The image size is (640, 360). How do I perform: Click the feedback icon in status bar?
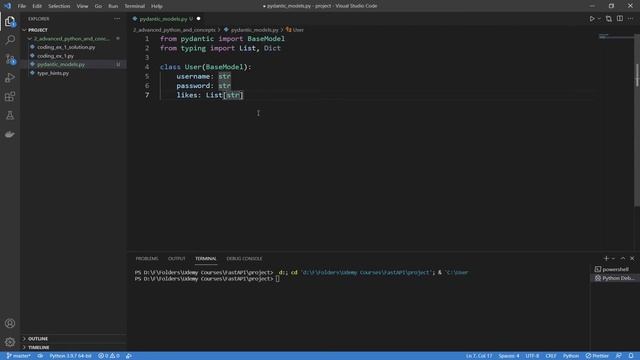[619, 356]
